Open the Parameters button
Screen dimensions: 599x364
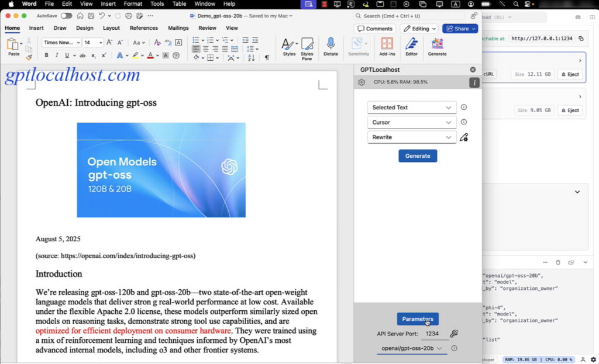point(418,319)
